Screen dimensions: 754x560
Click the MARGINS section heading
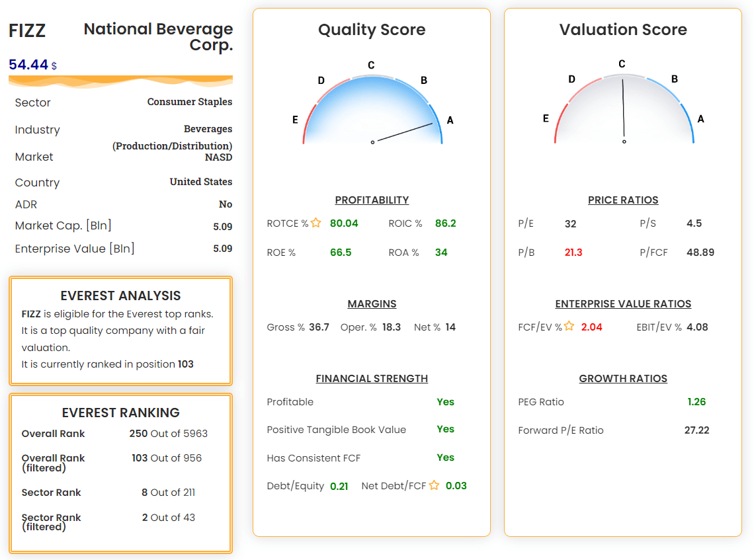372,303
